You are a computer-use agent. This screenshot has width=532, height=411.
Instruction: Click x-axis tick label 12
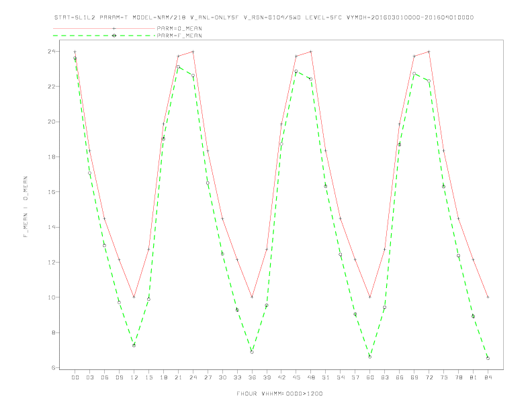134,377
